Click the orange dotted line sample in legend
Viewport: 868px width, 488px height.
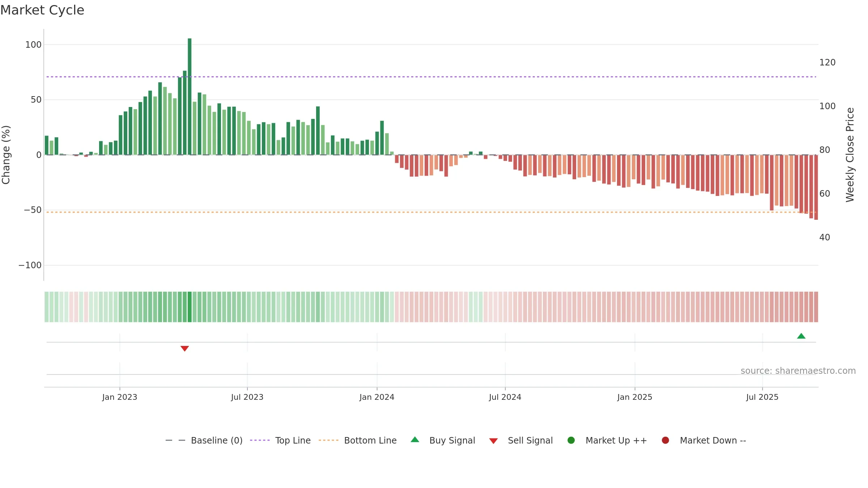[328, 440]
